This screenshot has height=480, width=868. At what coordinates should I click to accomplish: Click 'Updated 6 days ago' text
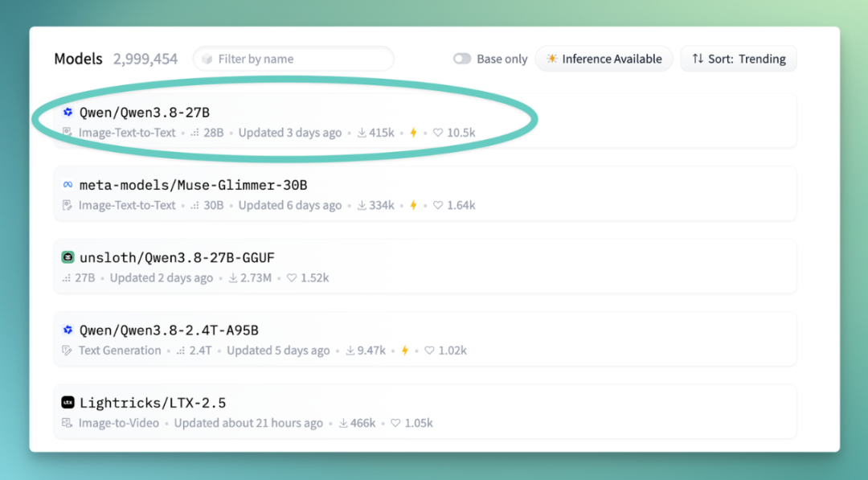(290, 205)
